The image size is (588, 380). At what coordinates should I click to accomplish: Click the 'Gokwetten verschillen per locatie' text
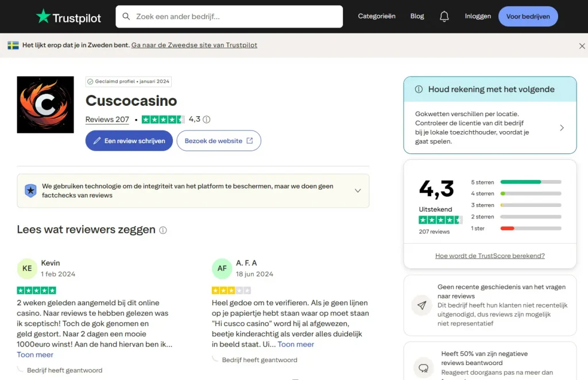[472, 128]
